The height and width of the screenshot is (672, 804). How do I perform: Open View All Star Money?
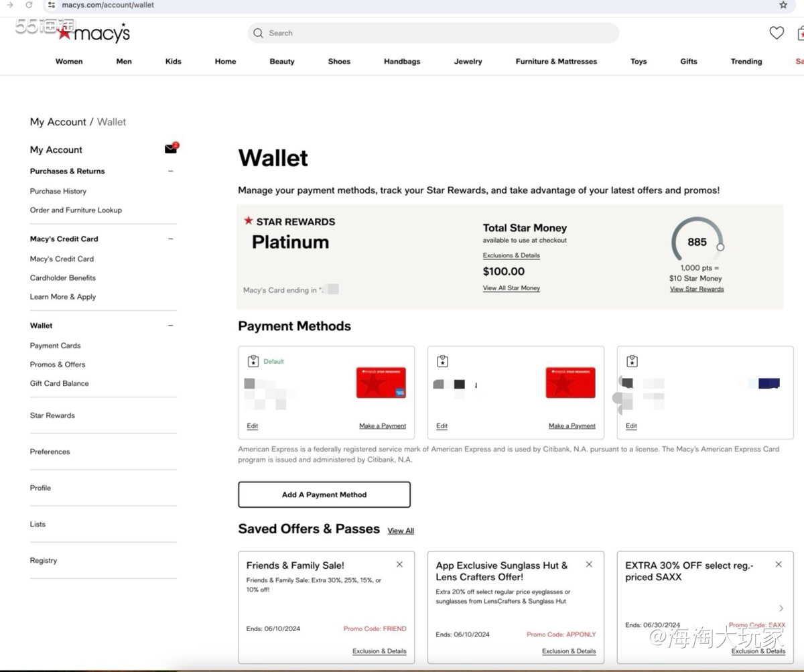(x=511, y=287)
